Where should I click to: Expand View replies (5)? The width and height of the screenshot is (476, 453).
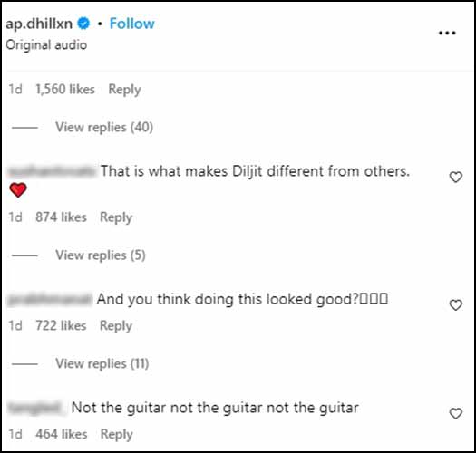tap(101, 255)
